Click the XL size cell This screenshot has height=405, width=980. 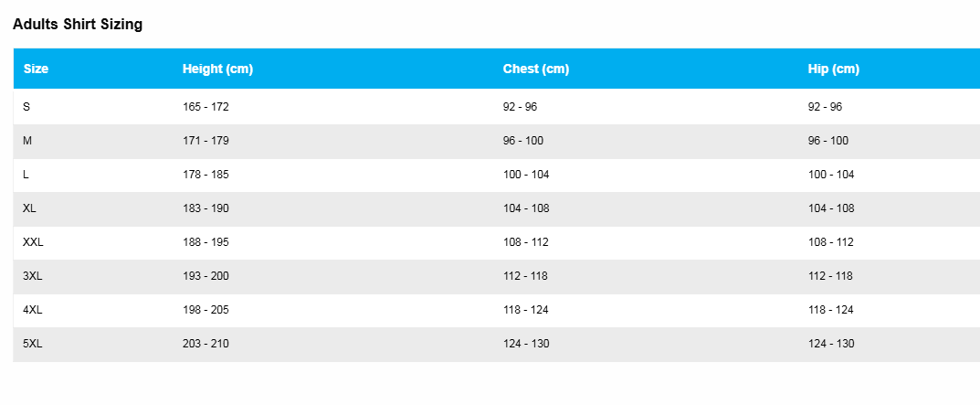[29, 208]
